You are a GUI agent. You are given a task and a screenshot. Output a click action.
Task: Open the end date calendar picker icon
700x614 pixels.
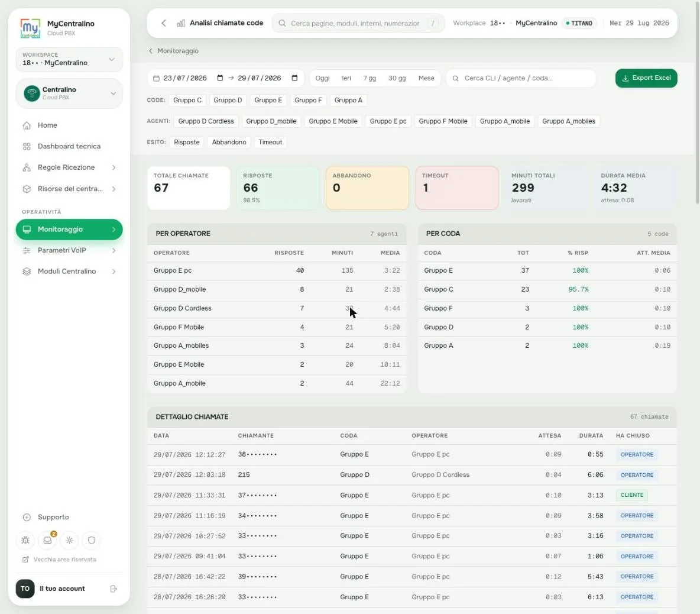(294, 78)
